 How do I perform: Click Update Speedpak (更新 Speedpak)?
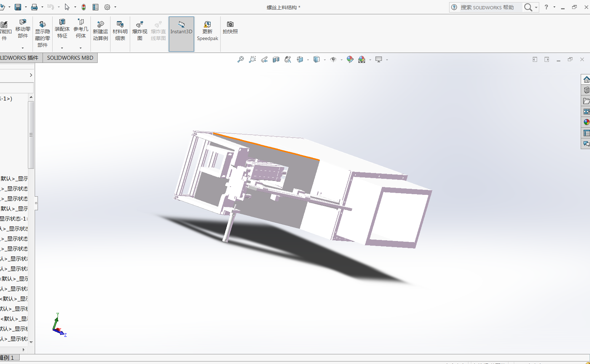(x=207, y=31)
